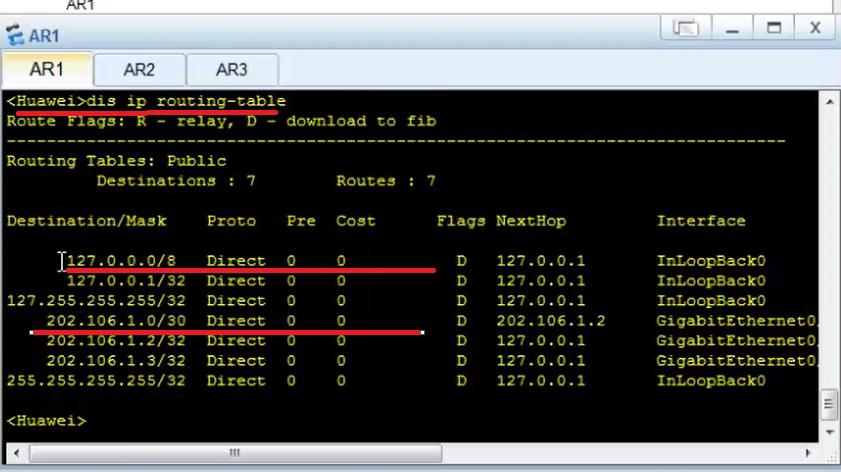Screen dimensions: 841x472
Task: Click the dock window icon in title bar
Action: click(x=686, y=29)
